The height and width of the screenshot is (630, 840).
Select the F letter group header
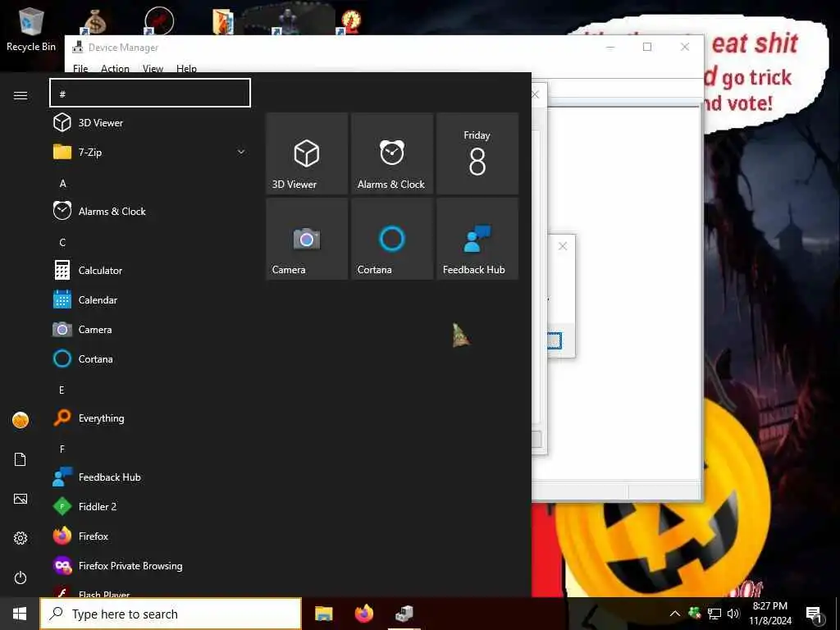pos(62,449)
